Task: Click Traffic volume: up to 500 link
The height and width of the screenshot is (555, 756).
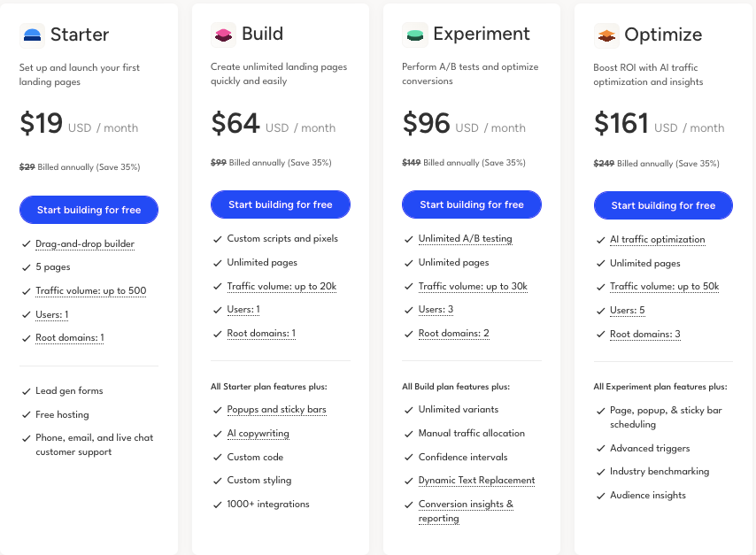Action: [90, 291]
